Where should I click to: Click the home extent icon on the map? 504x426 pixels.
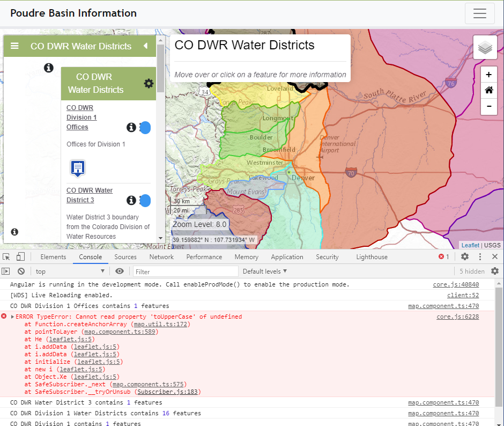pos(488,90)
